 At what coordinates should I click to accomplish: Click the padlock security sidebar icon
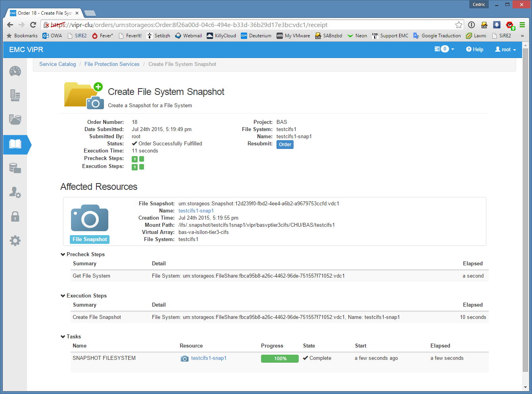point(15,216)
